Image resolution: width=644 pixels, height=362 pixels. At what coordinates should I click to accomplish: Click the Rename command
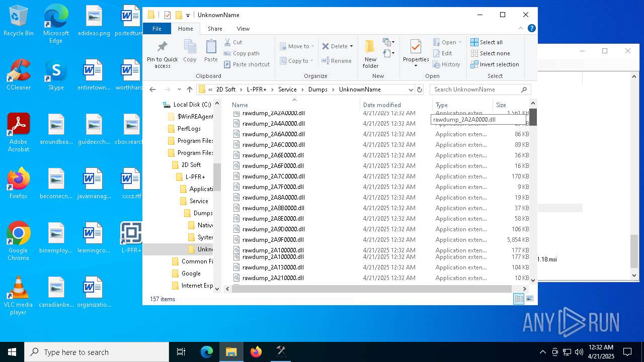tap(337, 61)
